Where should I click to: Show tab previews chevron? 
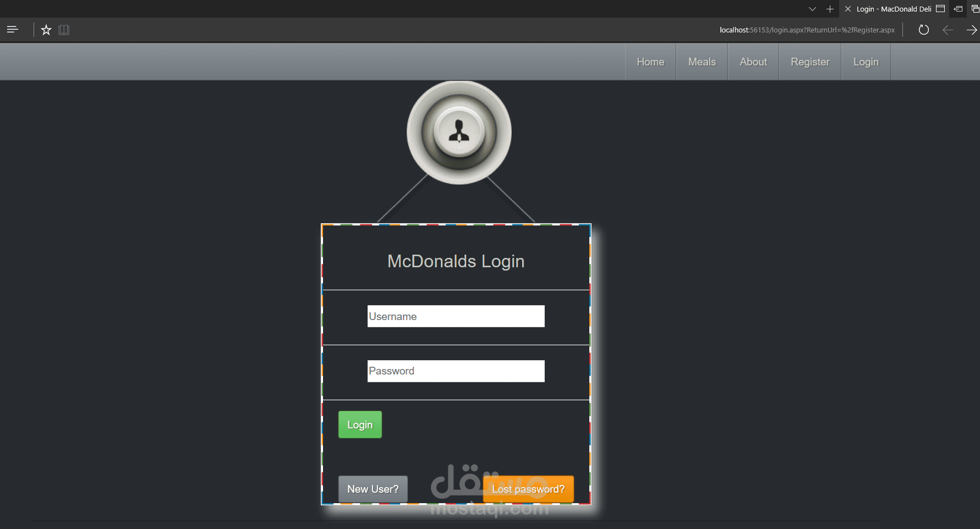click(812, 9)
